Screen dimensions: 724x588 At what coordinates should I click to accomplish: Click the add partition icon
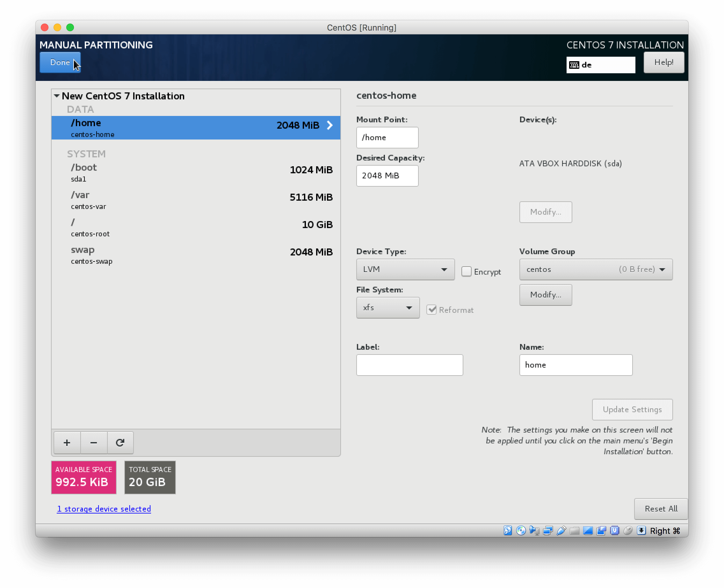(67, 442)
